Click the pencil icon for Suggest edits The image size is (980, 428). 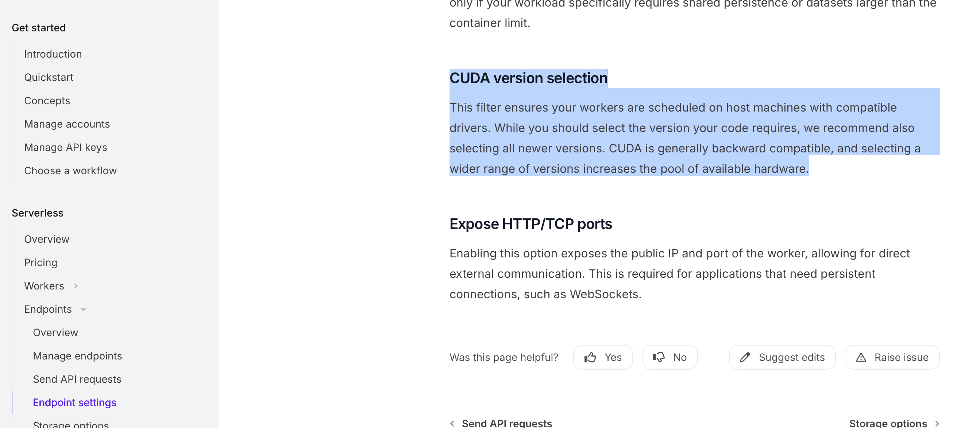pyautogui.click(x=745, y=357)
